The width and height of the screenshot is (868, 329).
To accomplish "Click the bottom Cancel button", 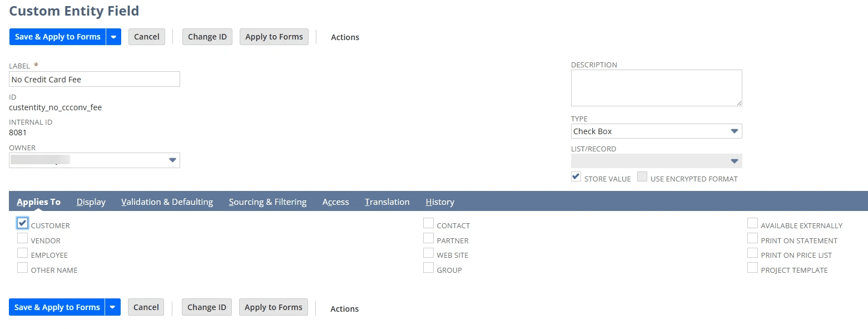I will point(146,307).
